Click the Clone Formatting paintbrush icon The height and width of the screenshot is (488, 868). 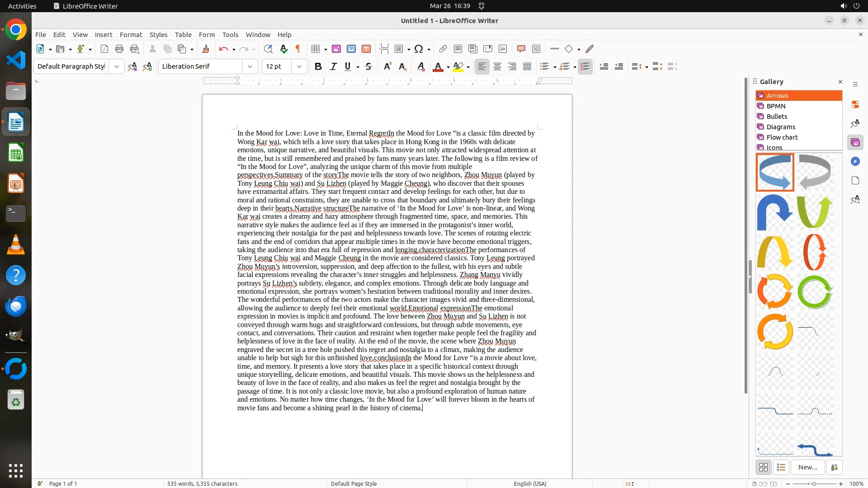click(206, 49)
